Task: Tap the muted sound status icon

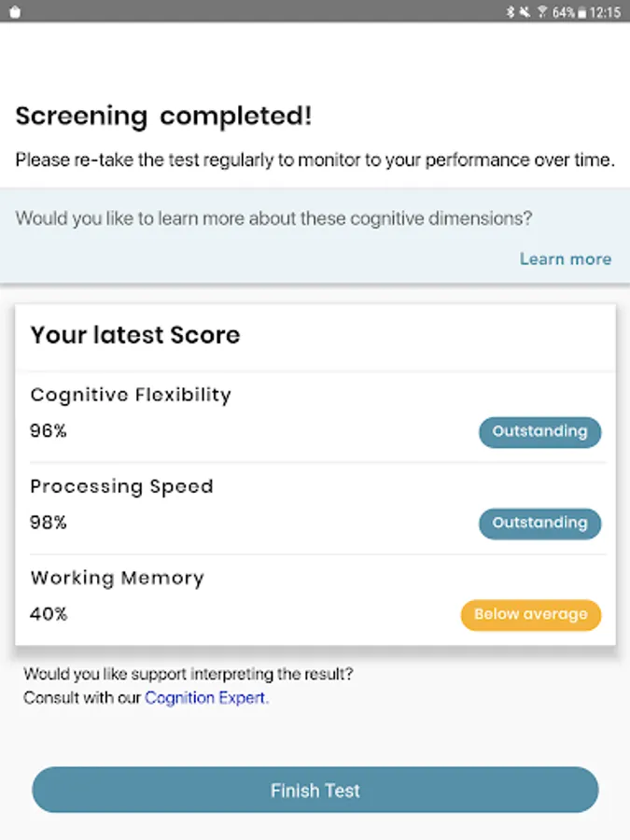Action: click(525, 12)
